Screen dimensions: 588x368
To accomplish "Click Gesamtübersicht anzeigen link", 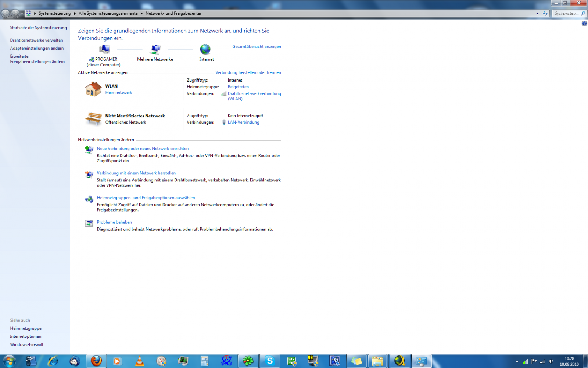I will pyautogui.click(x=257, y=46).
